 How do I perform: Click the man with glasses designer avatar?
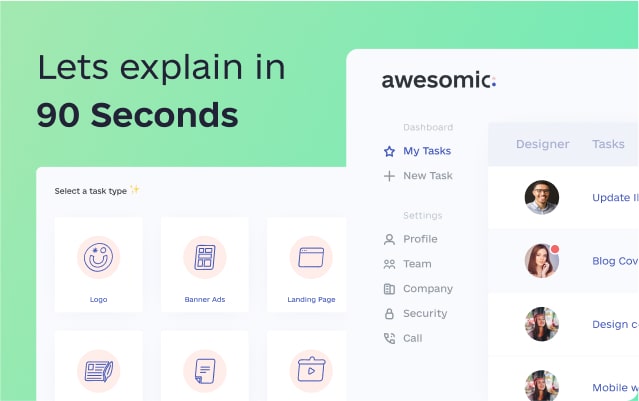pos(542,197)
